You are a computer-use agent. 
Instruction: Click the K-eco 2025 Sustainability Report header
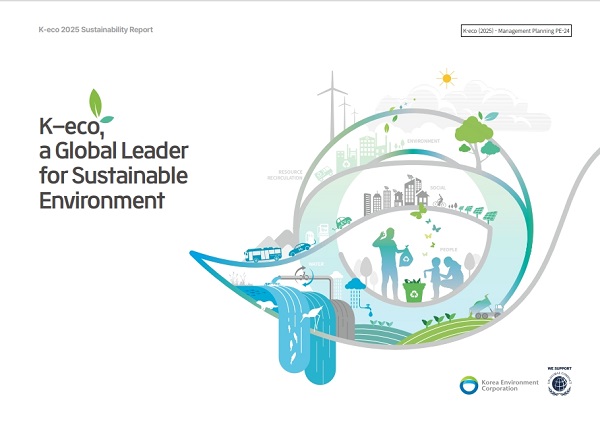[83, 29]
